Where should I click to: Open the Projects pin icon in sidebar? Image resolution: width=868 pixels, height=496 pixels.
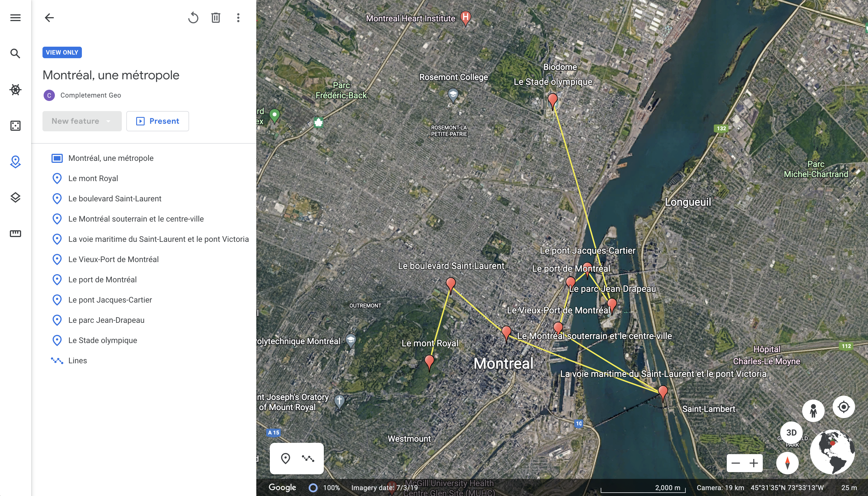(x=15, y=162)
